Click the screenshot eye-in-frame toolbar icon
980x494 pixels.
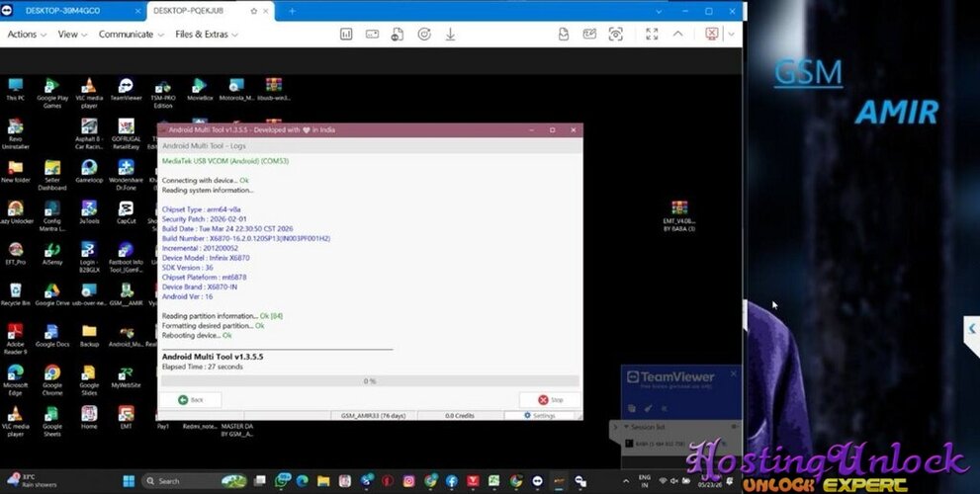coord(616,35)
